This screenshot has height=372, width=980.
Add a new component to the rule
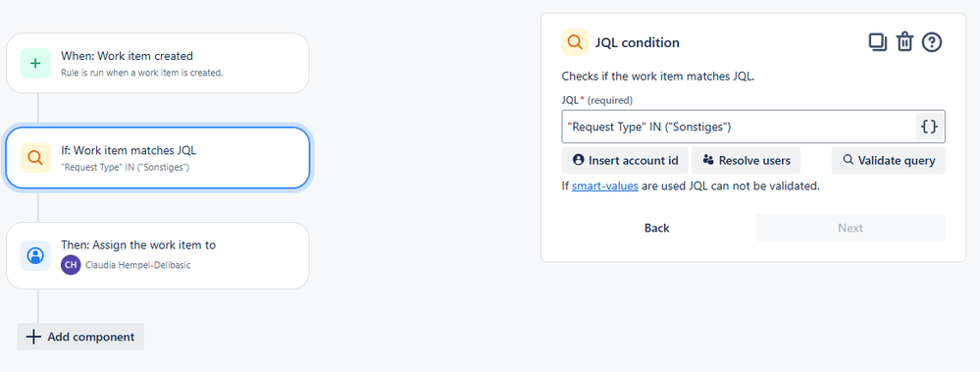(x=80, y=337)
